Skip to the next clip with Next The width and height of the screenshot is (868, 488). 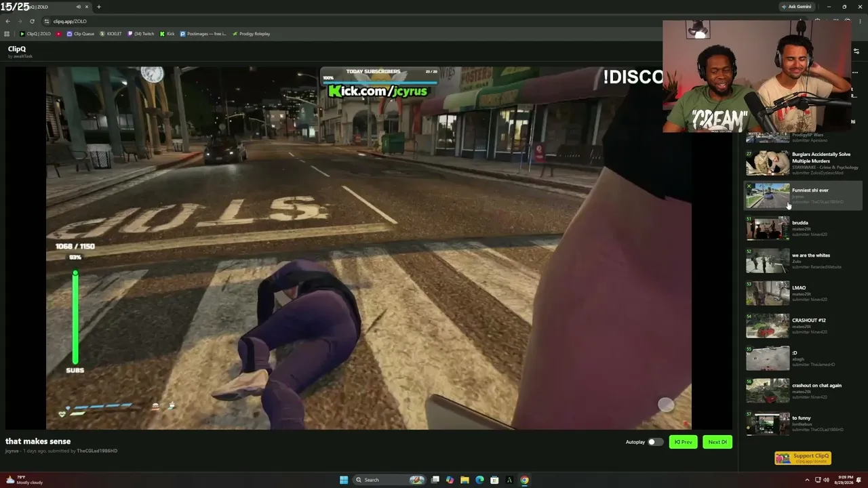click(x=717, y=442)
